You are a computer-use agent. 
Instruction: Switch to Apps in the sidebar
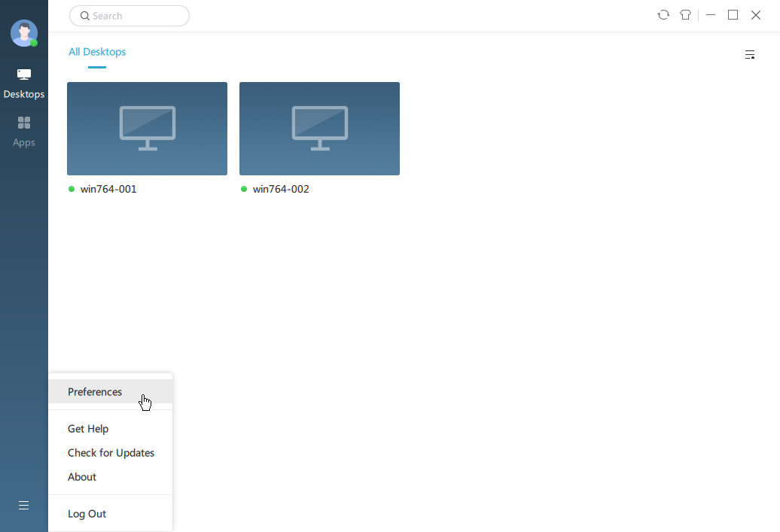click(x=24, y=132)
